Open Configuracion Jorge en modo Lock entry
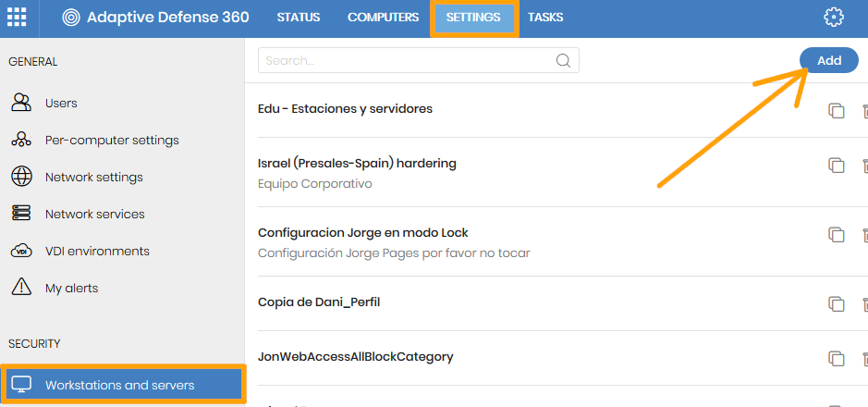868x407 pixels. (363, 232)
